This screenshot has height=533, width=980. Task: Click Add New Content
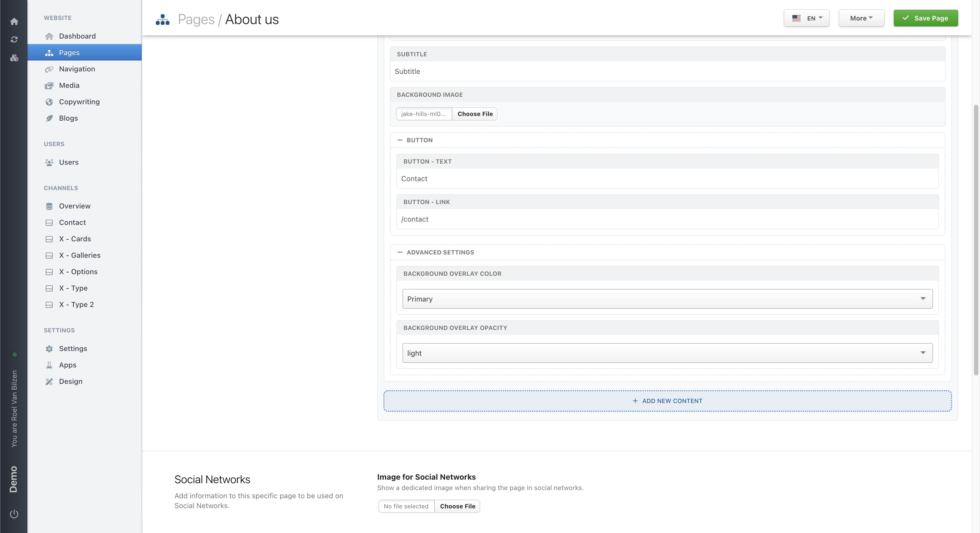[667, 401]
